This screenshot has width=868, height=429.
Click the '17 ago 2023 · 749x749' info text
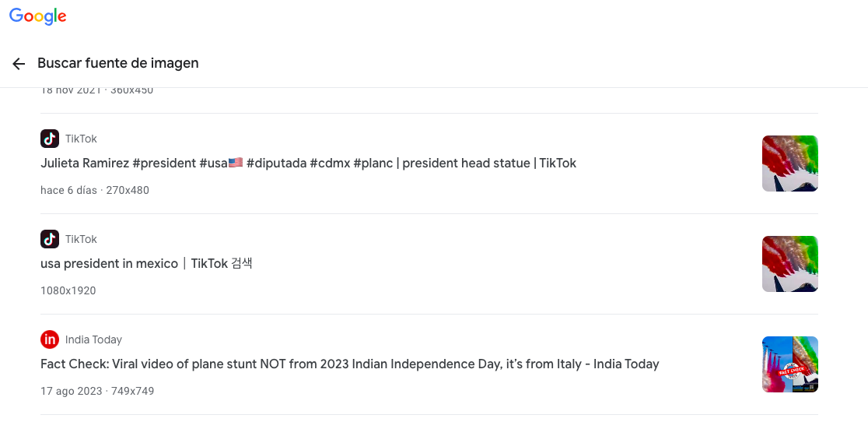click(x=97, y=391)
